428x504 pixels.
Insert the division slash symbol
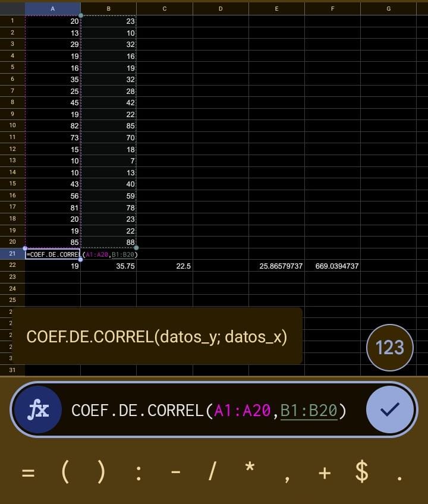(x=212, y=473)
